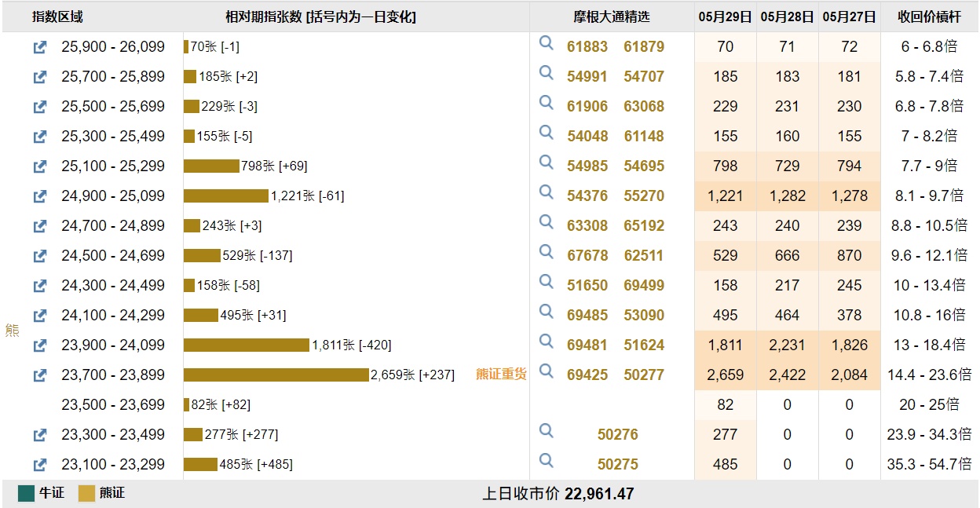Open external link icon for 24,300 - 24,499
This screenshot has width=980, height=508.
pyautogui.click(x=40, y=286)
